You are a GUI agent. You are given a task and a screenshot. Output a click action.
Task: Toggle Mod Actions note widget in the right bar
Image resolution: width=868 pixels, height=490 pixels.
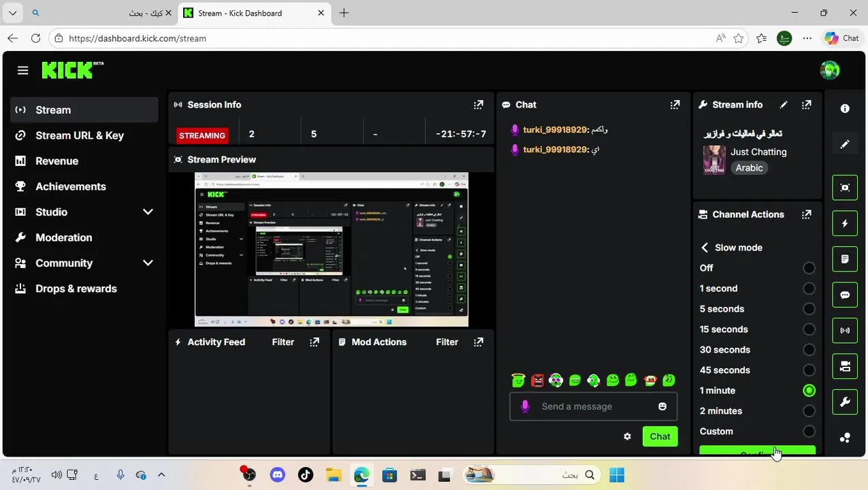[845, 259]
